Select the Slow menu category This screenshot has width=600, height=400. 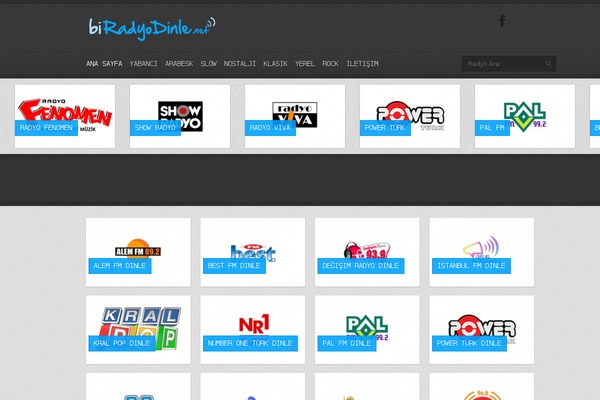(x=209, y=64)
